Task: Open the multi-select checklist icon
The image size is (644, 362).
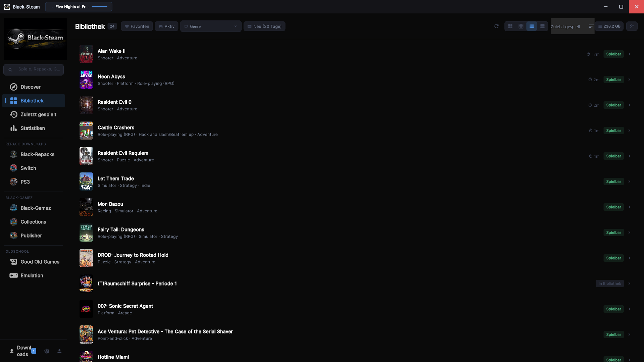Action: [x=632, y=26]
